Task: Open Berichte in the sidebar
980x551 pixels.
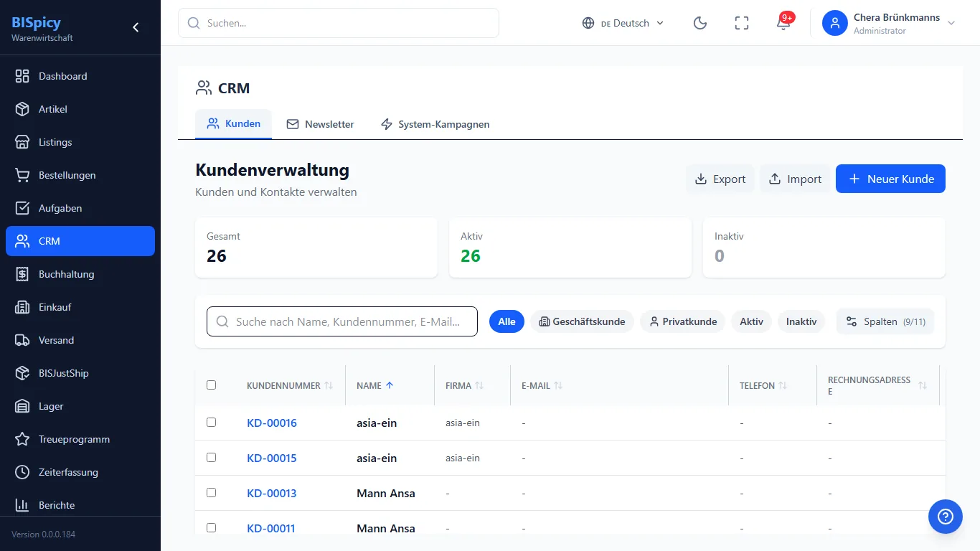Action: tap(80, 505)
